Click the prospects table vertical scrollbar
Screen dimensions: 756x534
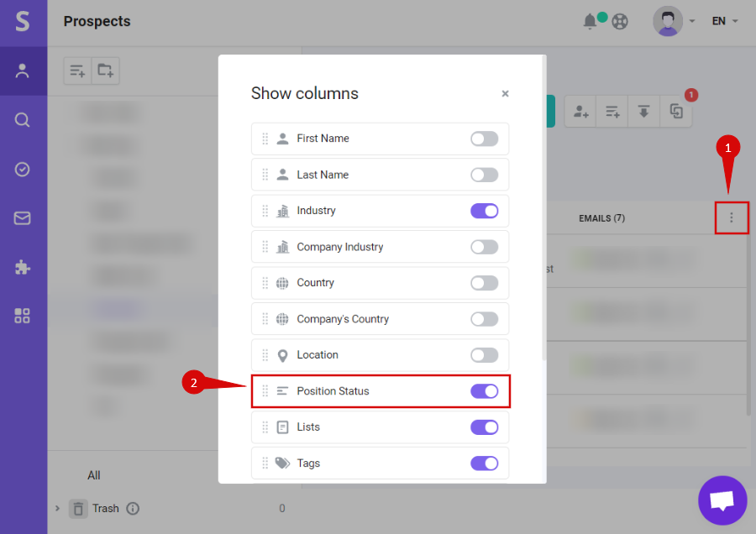click(748, 323)
